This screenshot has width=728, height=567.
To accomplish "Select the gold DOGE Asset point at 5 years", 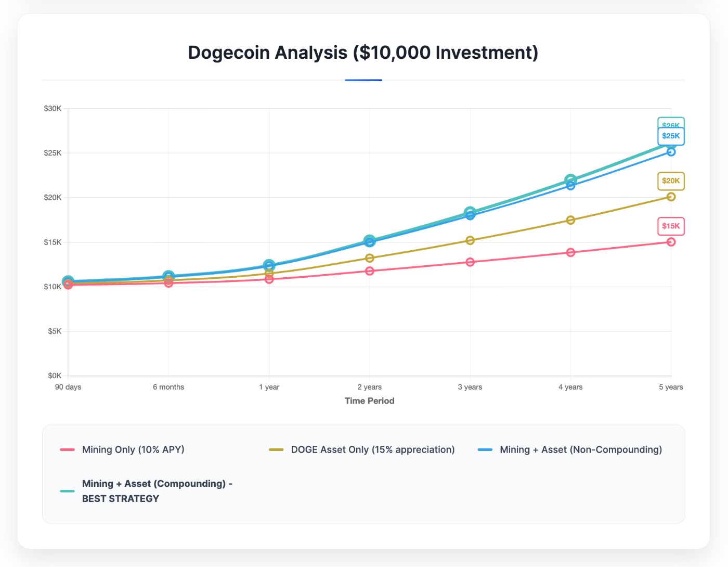I will [x=671, y=197].
